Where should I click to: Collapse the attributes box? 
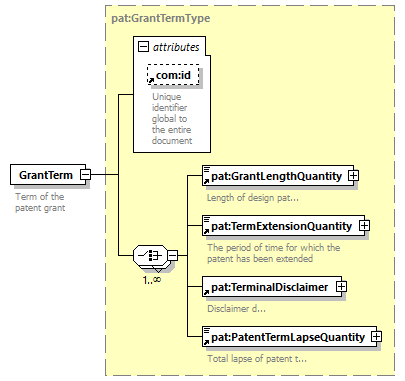pos(143,47)
